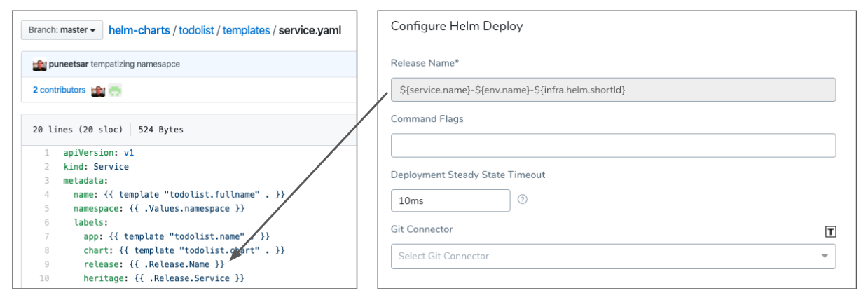The height and width of the screenshot is (300, 868).
Task: Click the Deployment Steady State Timeout field
Action: 450,200
